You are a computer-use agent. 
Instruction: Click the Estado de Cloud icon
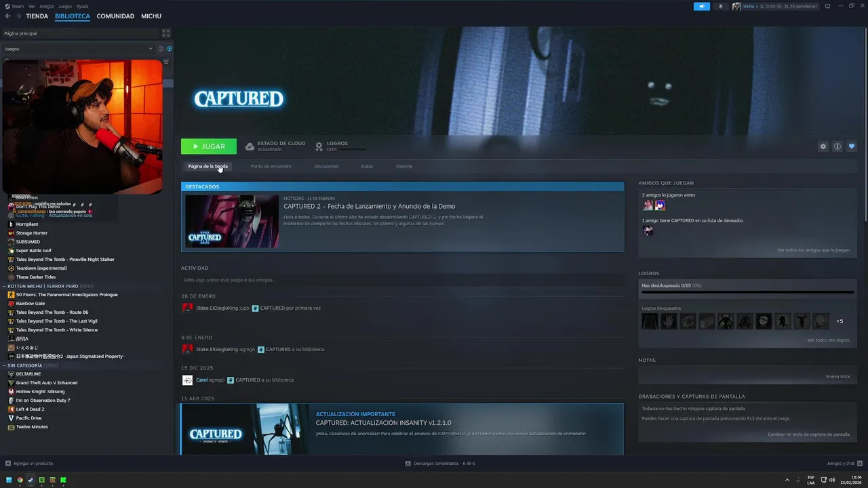tap(250, 146)
